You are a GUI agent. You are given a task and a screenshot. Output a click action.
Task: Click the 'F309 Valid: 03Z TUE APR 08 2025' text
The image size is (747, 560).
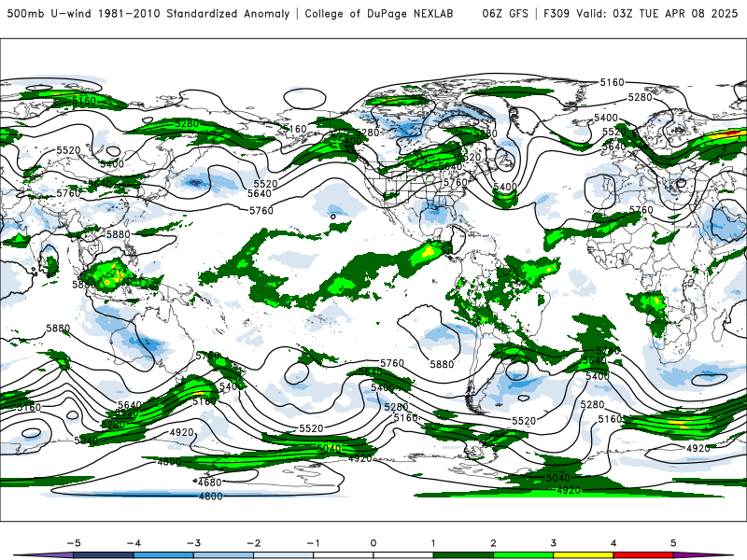click(x=641, y=13)
